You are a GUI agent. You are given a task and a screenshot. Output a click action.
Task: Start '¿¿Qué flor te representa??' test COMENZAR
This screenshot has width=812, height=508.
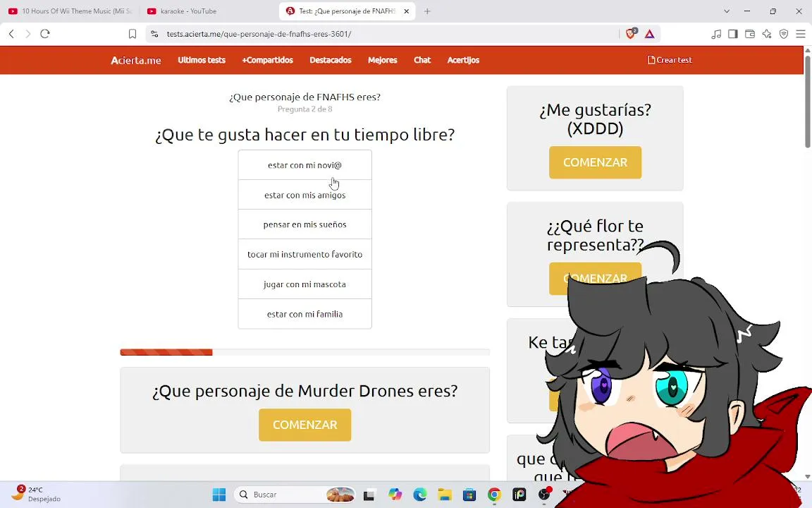tap(595, 279)
